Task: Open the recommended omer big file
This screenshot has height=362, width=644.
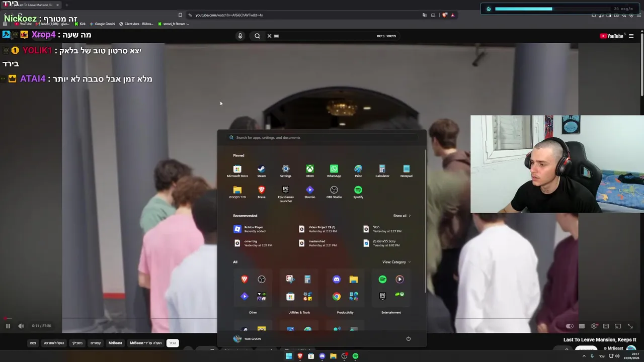Action: [253, 243]
